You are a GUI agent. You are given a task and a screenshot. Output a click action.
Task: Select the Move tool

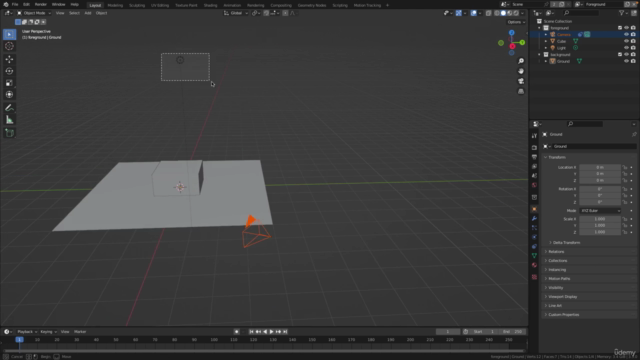(x=9, y=60)
